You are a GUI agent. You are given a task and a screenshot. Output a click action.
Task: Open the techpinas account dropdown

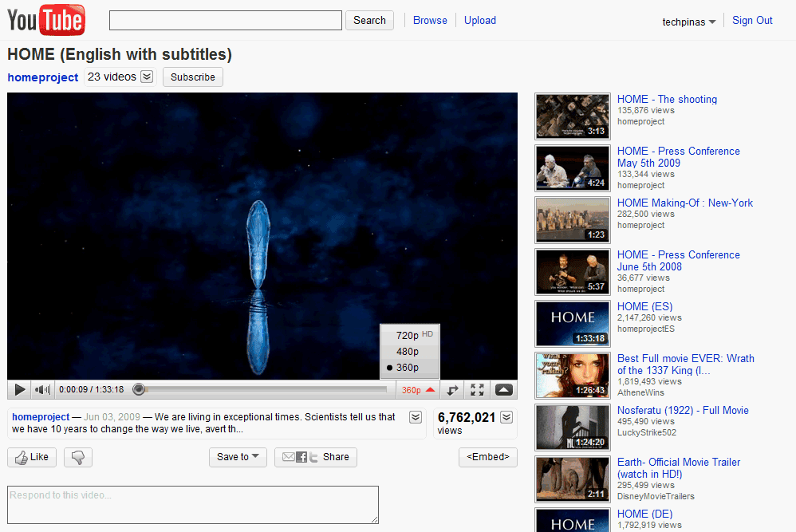pos(689,22)
